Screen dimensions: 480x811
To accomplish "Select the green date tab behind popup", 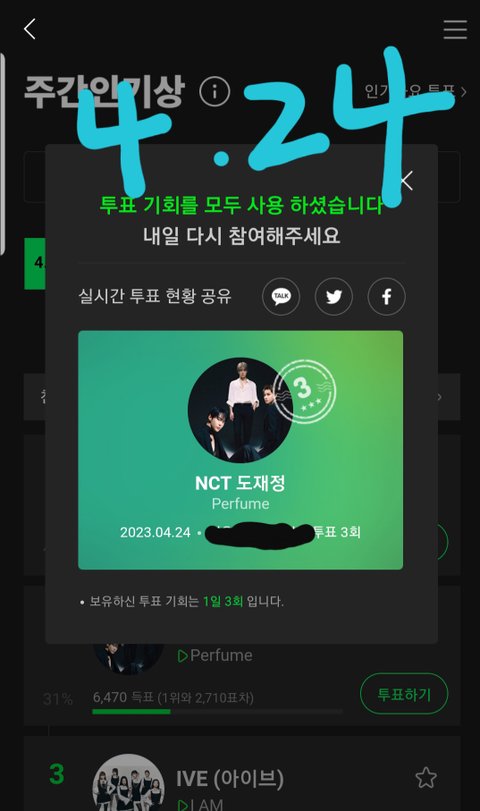I will [35, 263].
